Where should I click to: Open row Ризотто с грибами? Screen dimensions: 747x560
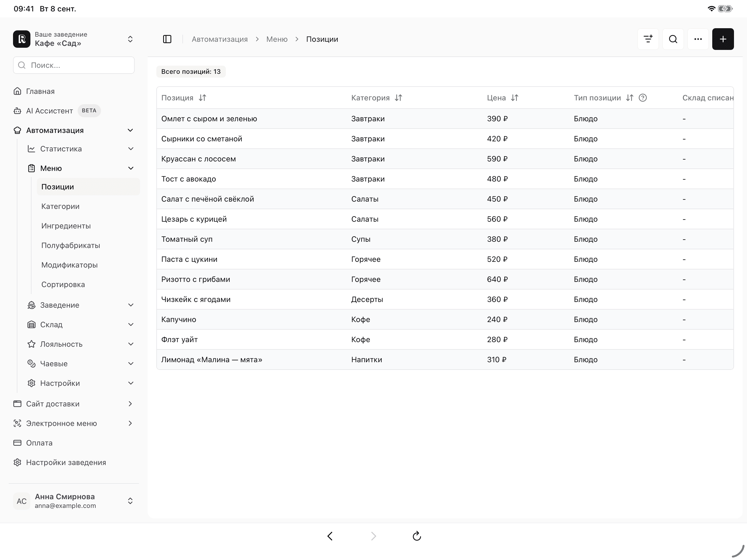pyautogui.click(x=445, y=279)
